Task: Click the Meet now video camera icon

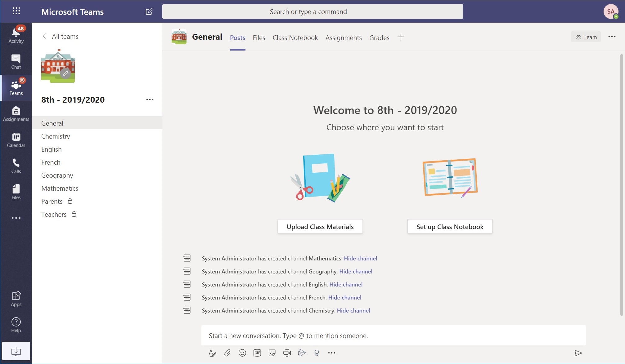Action: coord(287,353)
